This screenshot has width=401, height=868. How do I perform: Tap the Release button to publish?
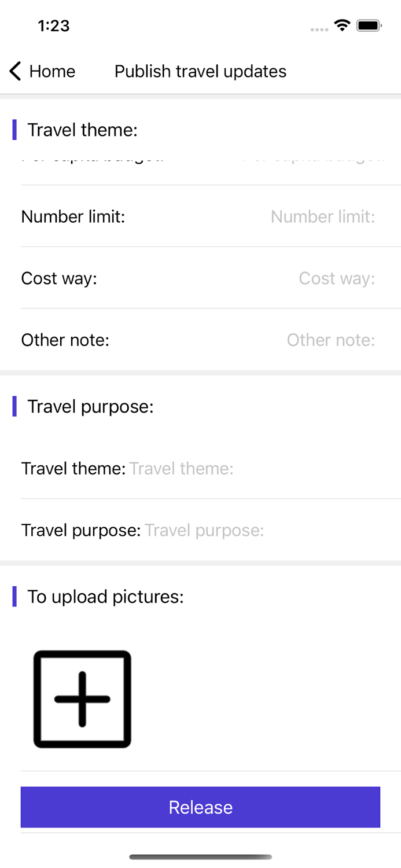point(200,807)
